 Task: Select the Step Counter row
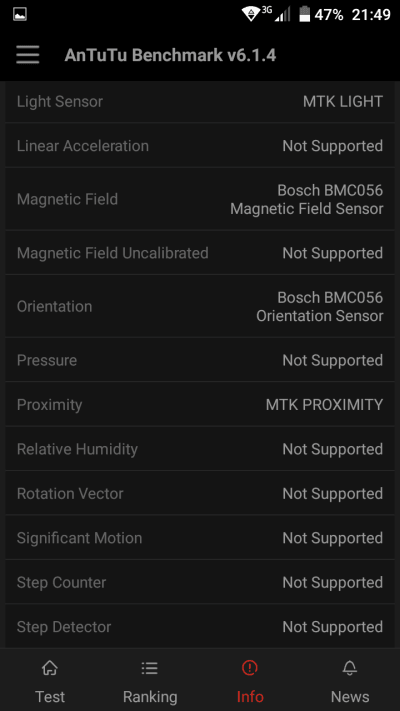click(200, 582)
